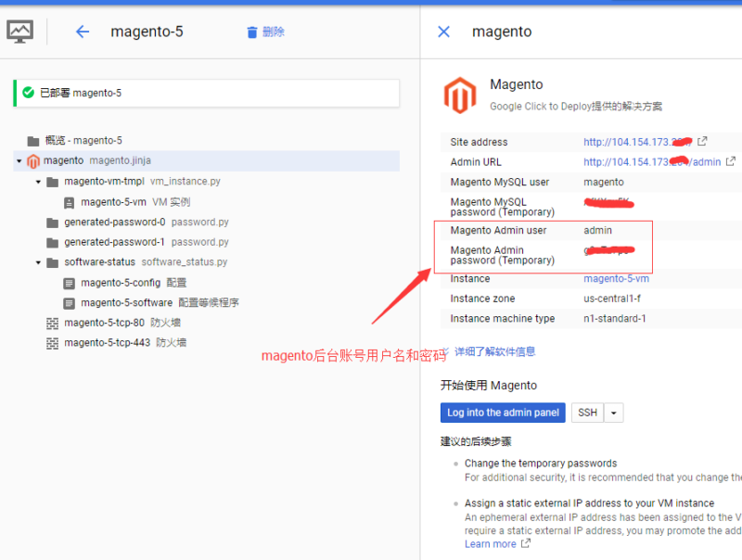Select the magento magento.jinja row

(206, 160)
